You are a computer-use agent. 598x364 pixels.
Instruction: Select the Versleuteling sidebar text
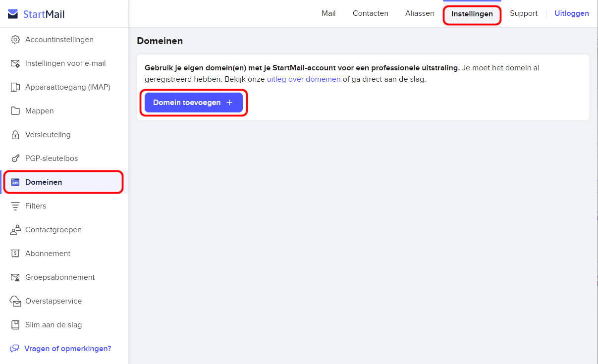pyautogui.click(x=48, y=135)
